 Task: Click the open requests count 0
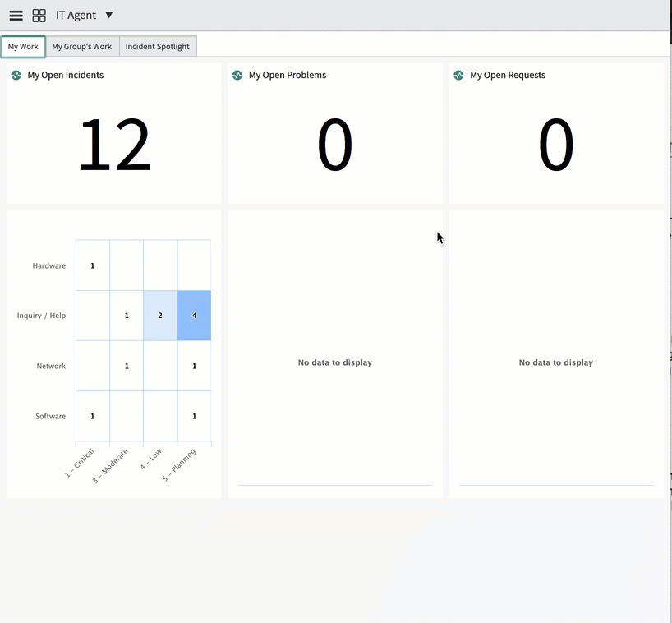(x=556, y=145)
